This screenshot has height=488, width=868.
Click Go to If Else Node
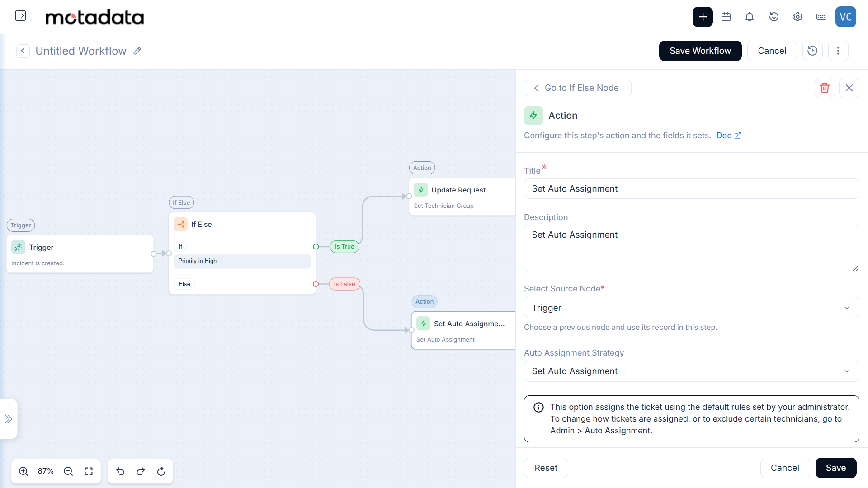(577, 88)
